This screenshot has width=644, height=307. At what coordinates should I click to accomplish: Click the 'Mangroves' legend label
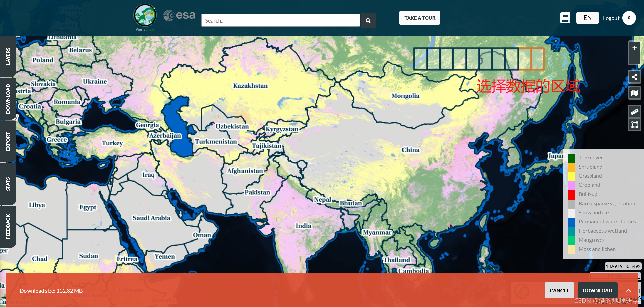click(591, 240)
